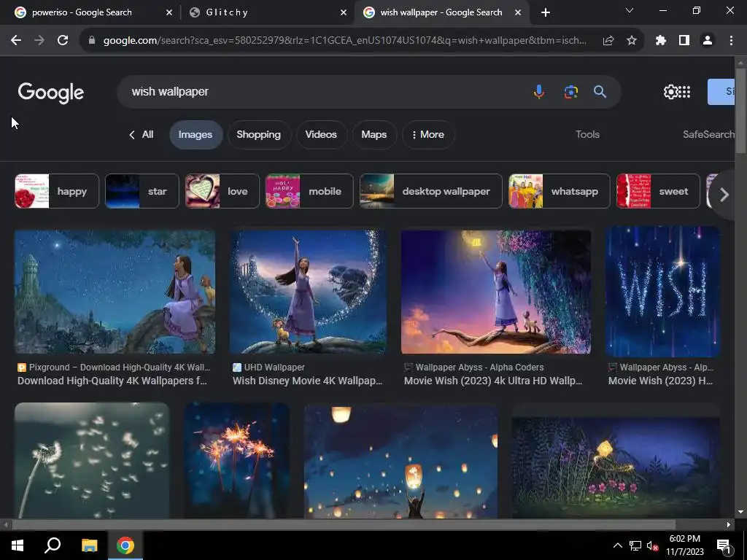Image resolution: width=747 pixels, height=560 pixels.
Task: Click the 'UHD Wallpaper' source label
Action: pyautogui.click(x=274, y=367)
